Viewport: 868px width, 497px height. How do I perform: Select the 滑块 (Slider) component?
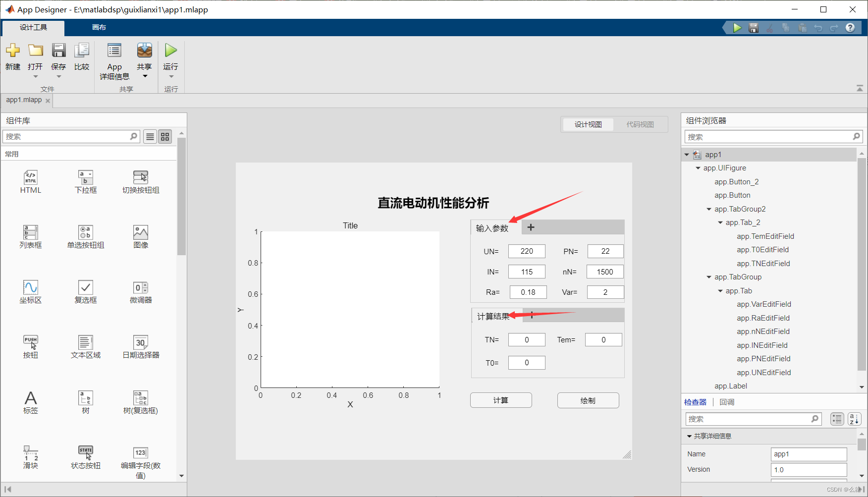pos(30,456)
